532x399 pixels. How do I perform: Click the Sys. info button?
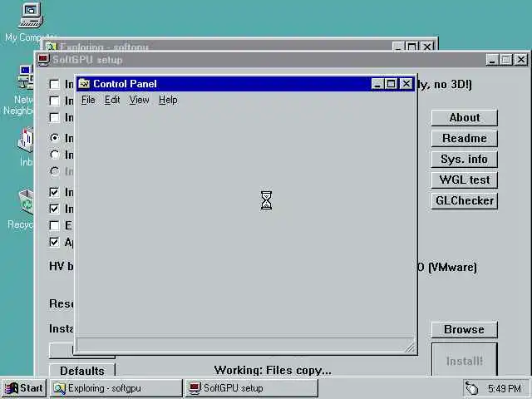[x=464, y=159]
